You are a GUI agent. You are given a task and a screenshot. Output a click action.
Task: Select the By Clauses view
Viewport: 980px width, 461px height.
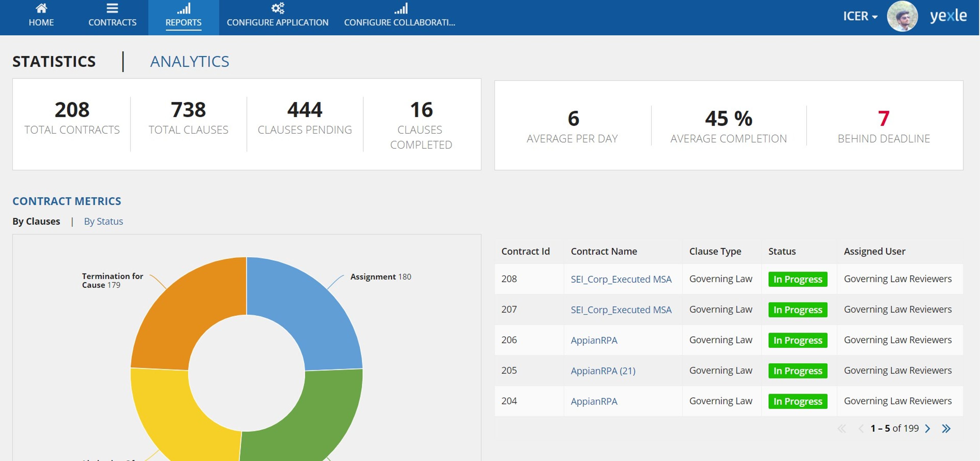coord(36,221)
